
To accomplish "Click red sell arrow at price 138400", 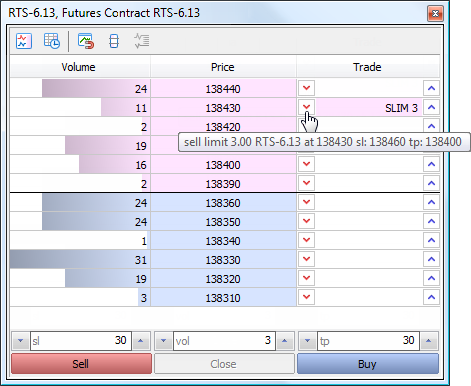I will click(x=306, y=164).
